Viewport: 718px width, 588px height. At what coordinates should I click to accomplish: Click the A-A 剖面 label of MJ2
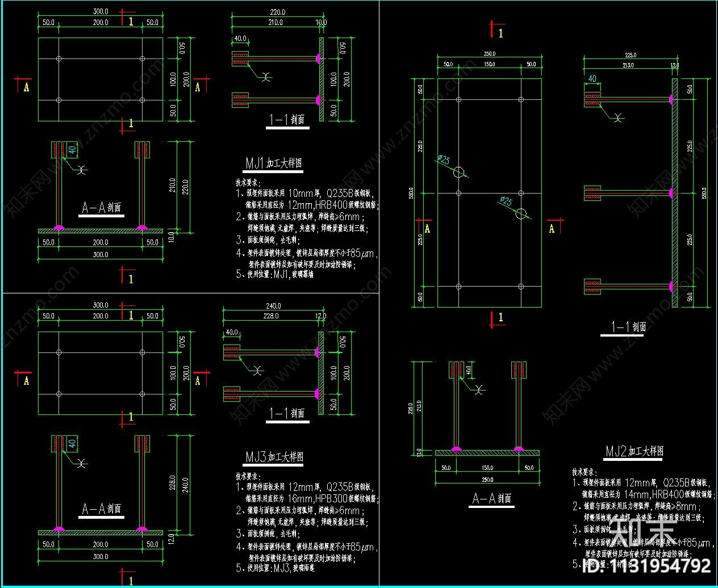click(492, 498)
